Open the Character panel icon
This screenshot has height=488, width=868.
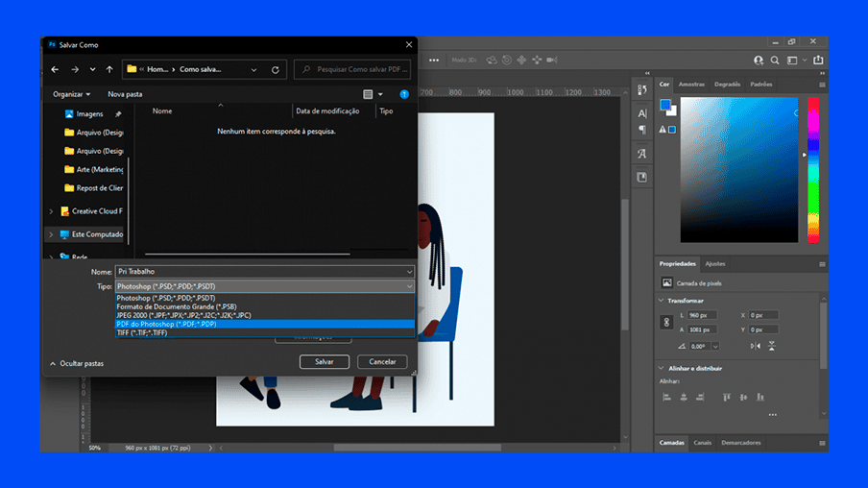tap(642, 113)
